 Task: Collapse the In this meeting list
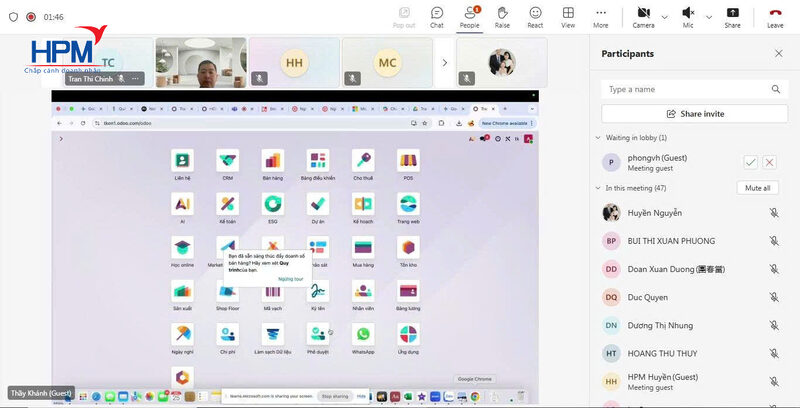coord(598,188)
